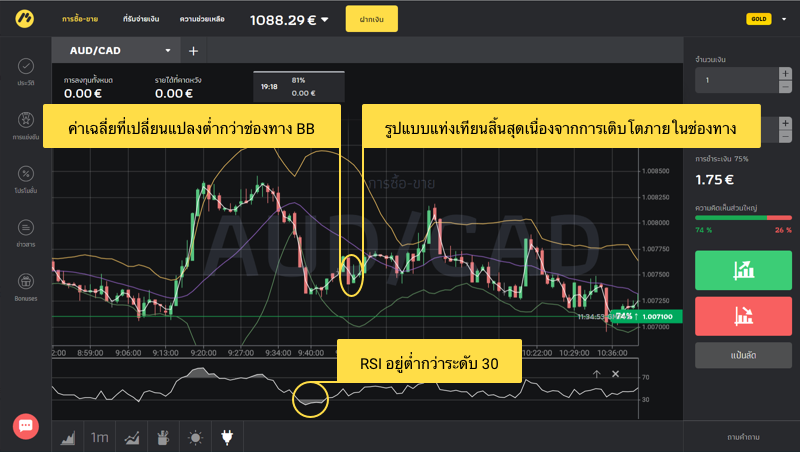
Task: Expand the AUD/CAD asset dropdown
Action: point(168,50)
